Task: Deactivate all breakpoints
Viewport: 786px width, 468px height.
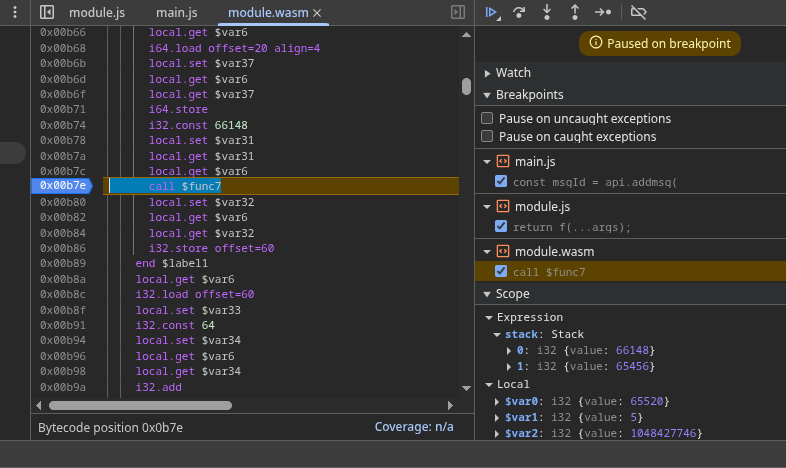Action: pyautogui.click(x=638, y=12)
